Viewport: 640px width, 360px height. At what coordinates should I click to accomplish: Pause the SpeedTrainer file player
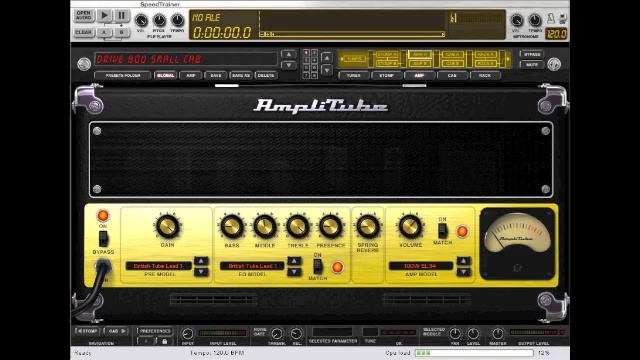point(121,16)
